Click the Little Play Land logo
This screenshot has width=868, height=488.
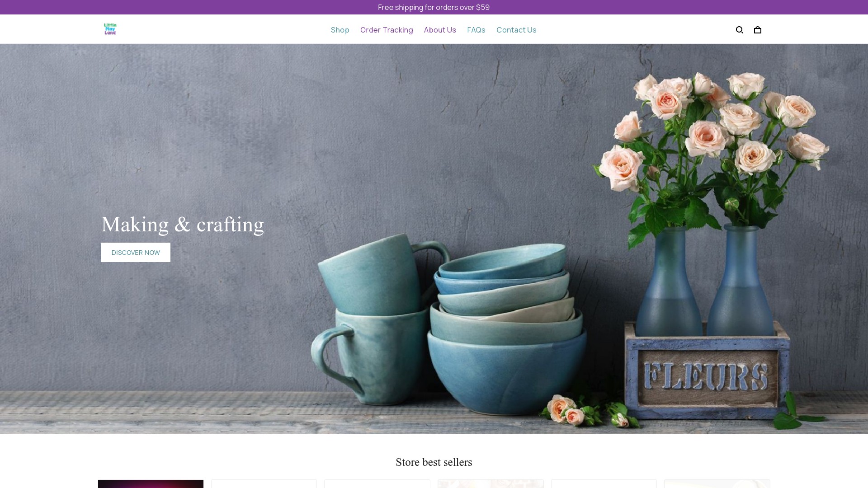(110, 29)
